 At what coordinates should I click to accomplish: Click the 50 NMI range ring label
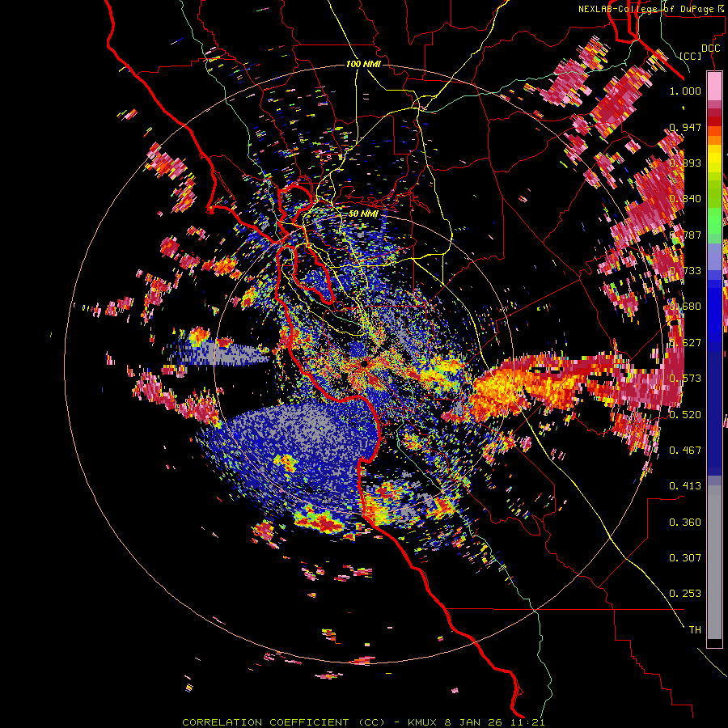[363, 214]
